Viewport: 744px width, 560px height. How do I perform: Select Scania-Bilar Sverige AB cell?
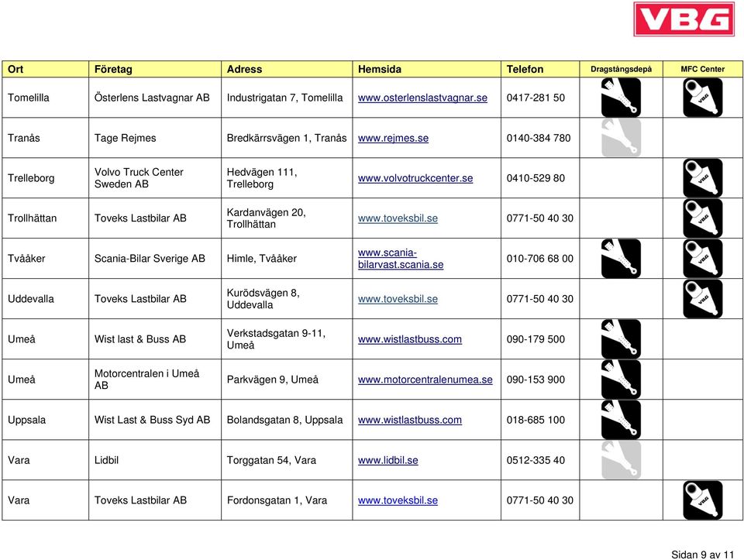[155, 259]
